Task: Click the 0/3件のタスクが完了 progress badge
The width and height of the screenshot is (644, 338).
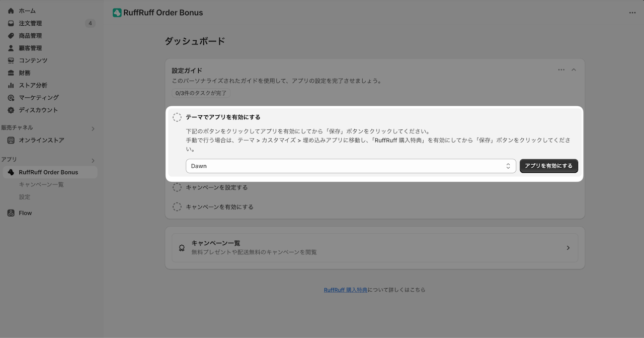Action: (x=201, y=93)
